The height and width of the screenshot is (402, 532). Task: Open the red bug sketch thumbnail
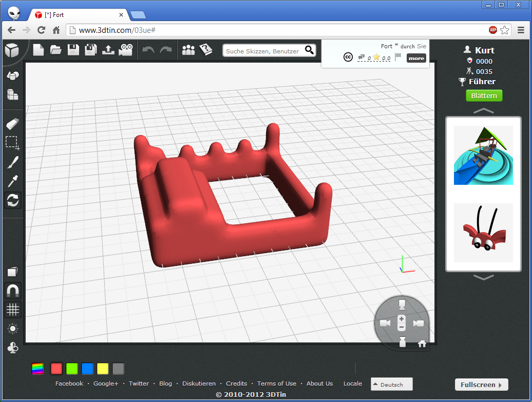point(483,232)
